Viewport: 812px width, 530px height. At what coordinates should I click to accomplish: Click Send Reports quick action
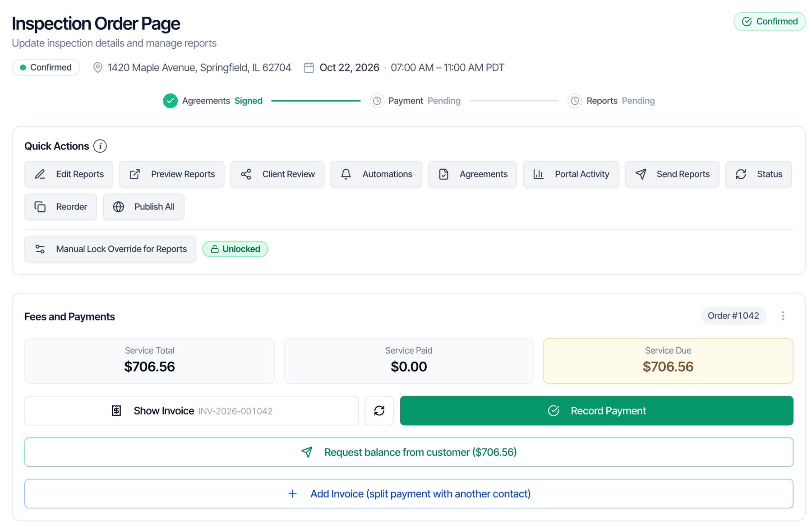[672, 174]
